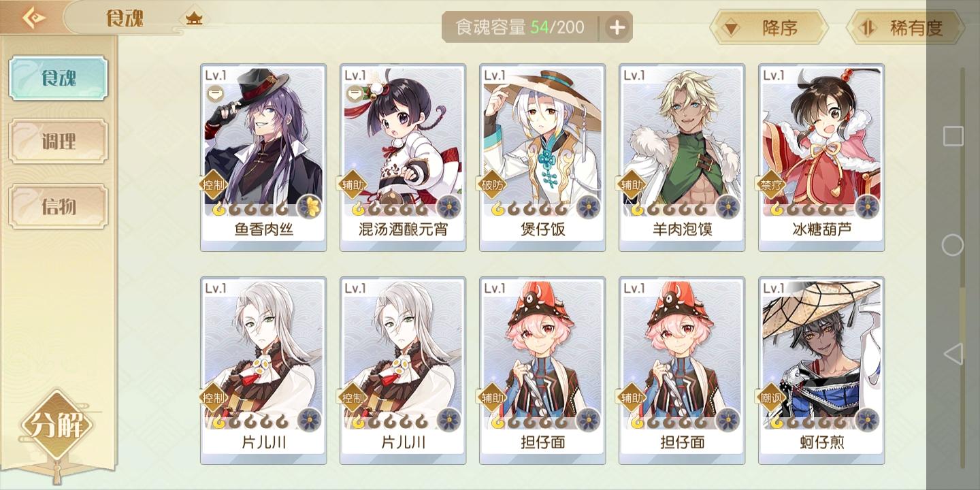Click the vertical scrollbar on the right
Image resolution: width=980 pixels, height=490 pixels.
(962, 267)
